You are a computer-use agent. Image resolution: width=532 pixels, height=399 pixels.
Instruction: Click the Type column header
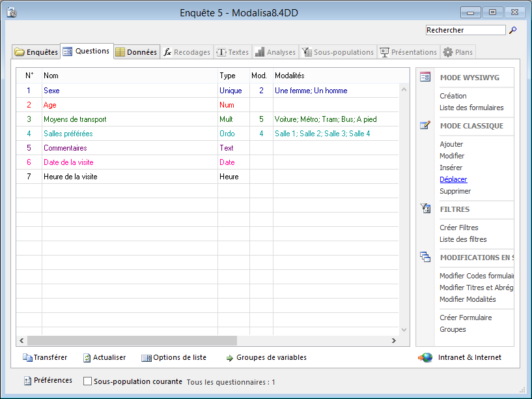pyautogui.click(x=234, y=76)
